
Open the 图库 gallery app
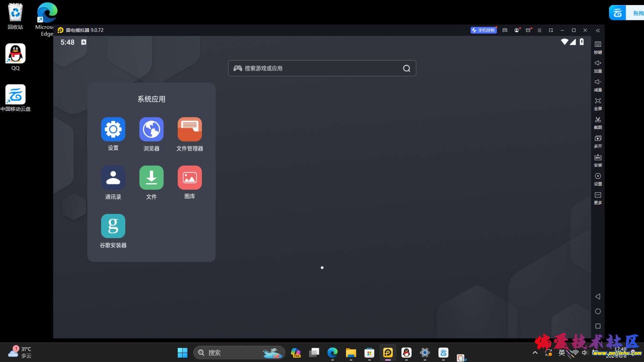point(190,178)
